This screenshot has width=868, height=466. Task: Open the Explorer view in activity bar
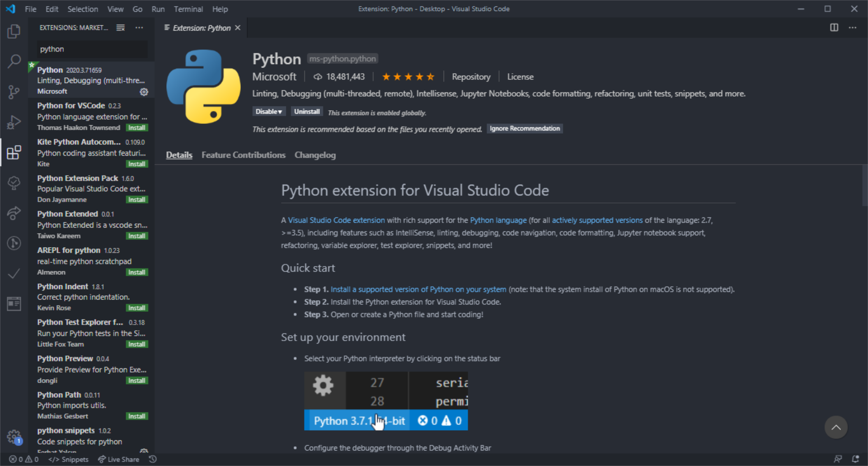(14, 31)
